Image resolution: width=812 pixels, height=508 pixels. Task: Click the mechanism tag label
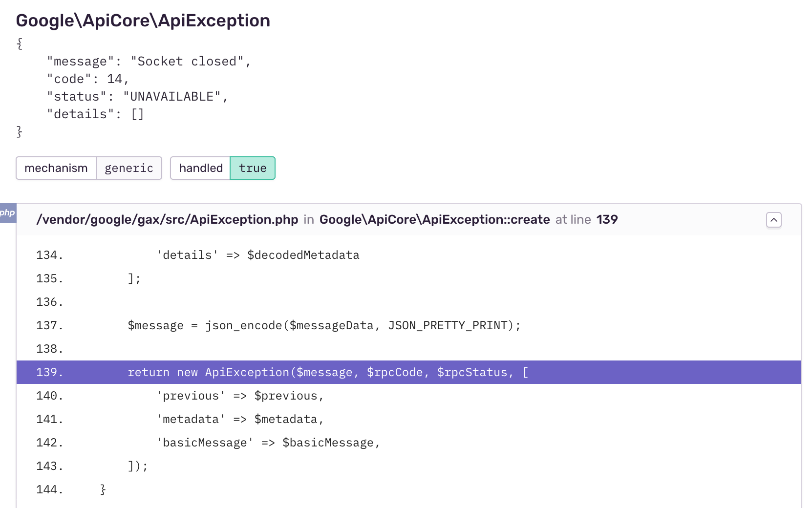[x=56, y=168]
